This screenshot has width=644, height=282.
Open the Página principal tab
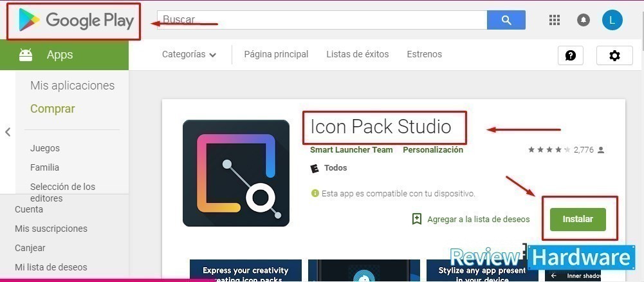276,54
